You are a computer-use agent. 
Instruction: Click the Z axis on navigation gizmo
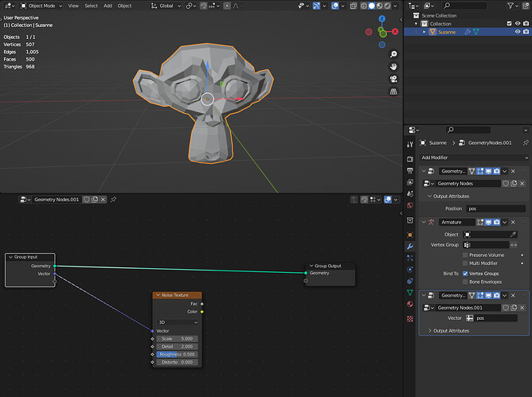coord(382,18)
